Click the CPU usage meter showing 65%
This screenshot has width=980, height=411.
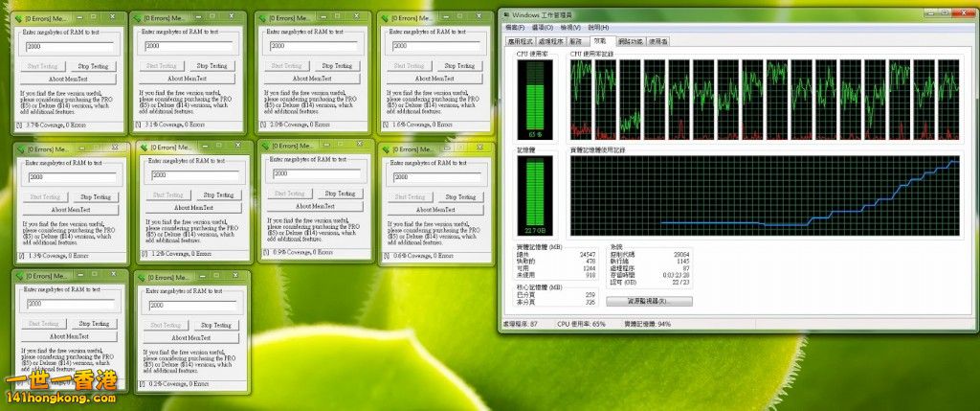click(x=534, y=98)
